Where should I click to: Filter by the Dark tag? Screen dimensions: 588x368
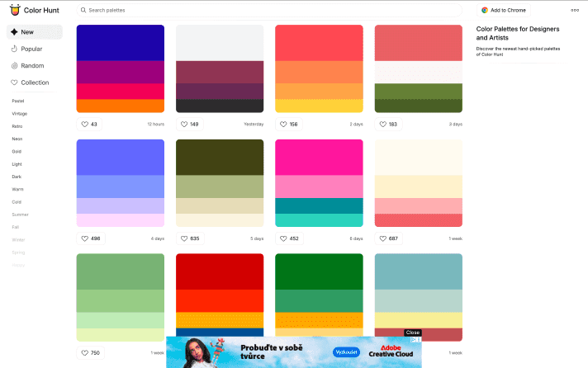(x=17, y=177)
